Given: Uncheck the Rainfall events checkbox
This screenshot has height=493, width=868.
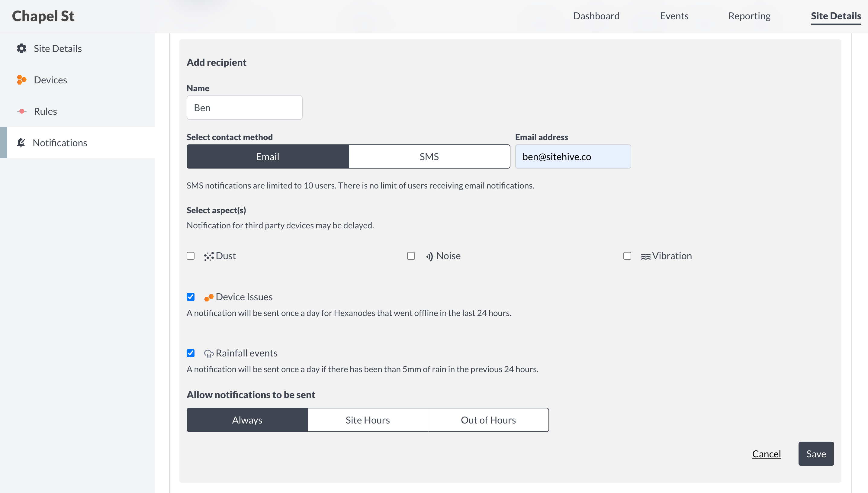Looking at the screenshot, I should tap(191, 353).
